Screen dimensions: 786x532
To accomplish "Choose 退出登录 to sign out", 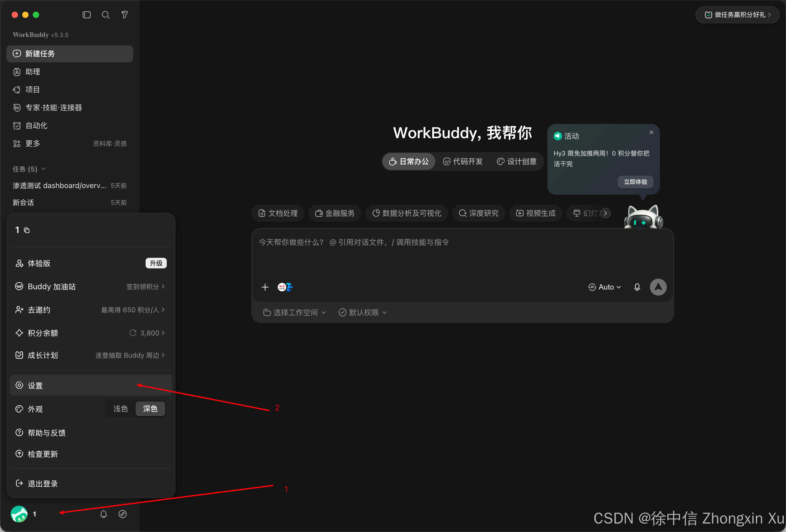I will point(91,484).
